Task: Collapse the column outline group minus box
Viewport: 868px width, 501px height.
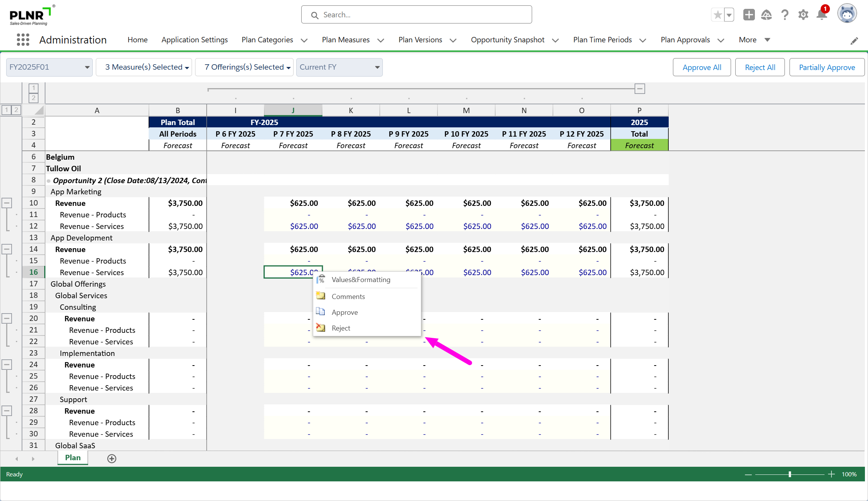Action: tap(639, 89)
